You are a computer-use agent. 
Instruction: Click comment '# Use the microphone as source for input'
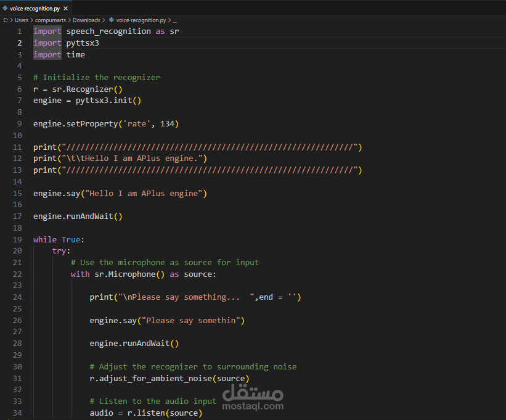165,263
